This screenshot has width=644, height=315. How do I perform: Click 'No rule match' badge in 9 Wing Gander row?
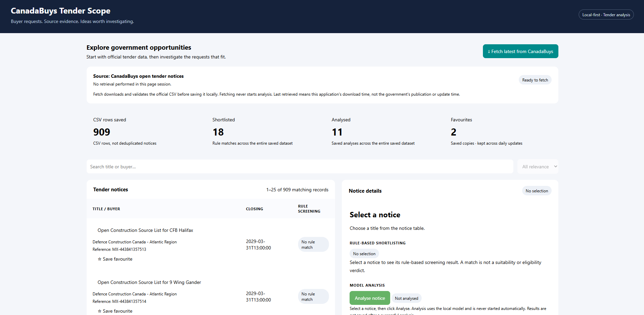(x=313, y=296)
